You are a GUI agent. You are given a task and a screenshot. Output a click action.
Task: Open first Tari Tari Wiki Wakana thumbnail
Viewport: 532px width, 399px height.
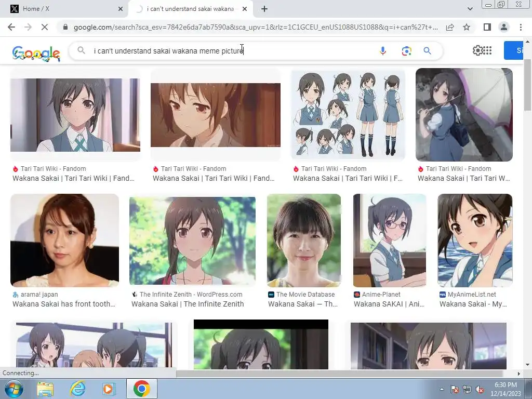75,115
